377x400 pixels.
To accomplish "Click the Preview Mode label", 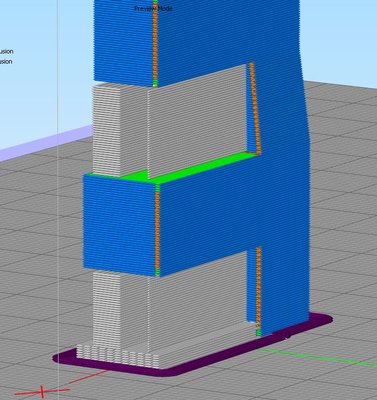I will (x=153, y=8).
